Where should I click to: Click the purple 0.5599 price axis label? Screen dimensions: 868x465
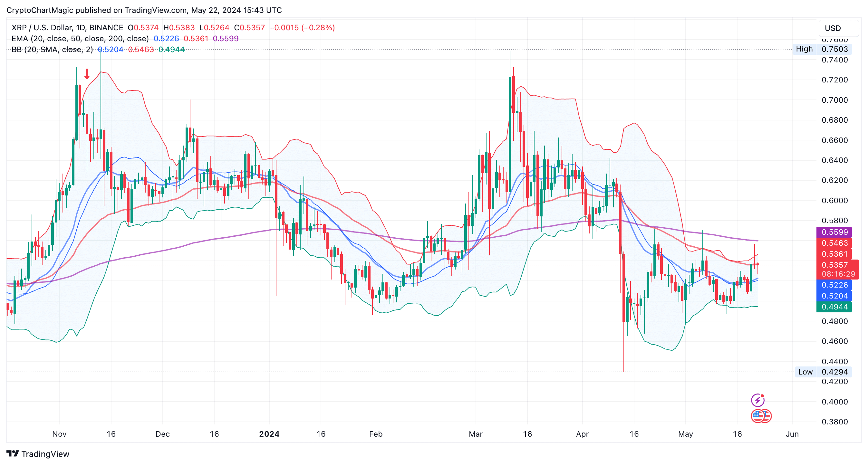tap(834, 232)
